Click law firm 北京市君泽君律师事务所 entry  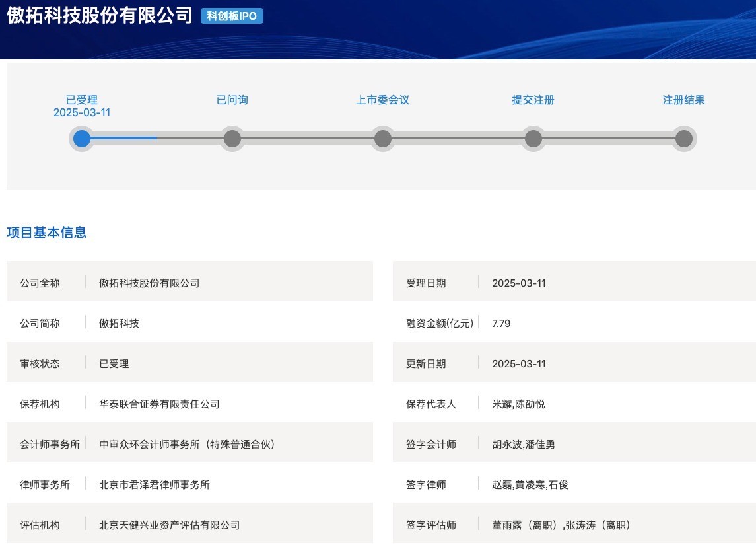tap(155, 484)
